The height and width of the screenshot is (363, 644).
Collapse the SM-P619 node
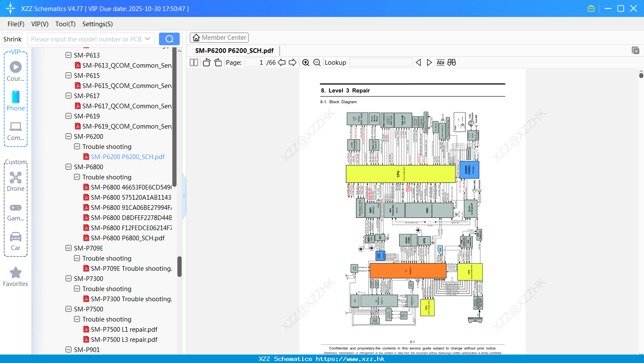click(69, 116)
